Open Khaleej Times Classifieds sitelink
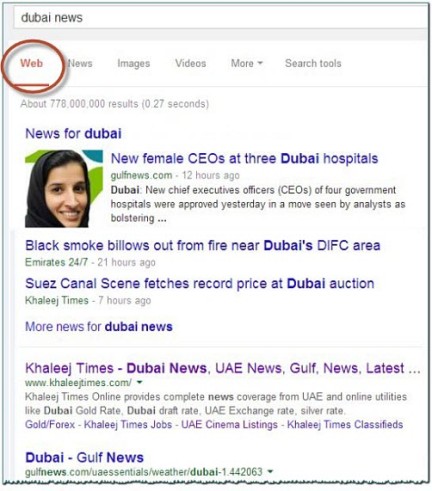This screenshot has width=432, height=491. pos(345,424)
